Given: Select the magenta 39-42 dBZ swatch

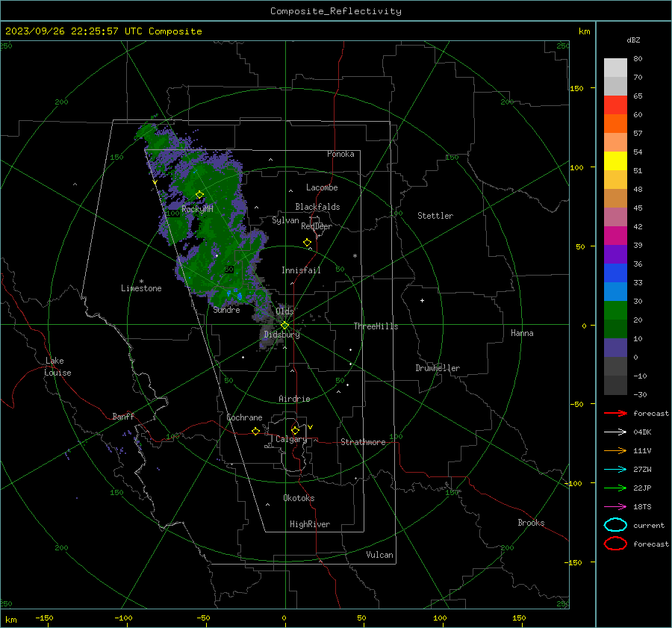Looking at the screenshot, I should [x=615, y=236].
